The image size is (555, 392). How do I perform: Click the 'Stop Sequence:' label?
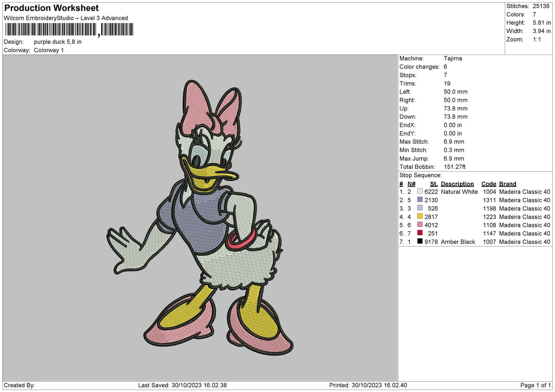point(420,175)
